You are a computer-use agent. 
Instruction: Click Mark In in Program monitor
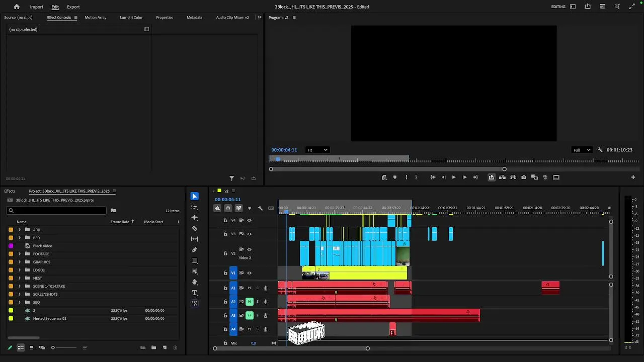pos(406,177)
